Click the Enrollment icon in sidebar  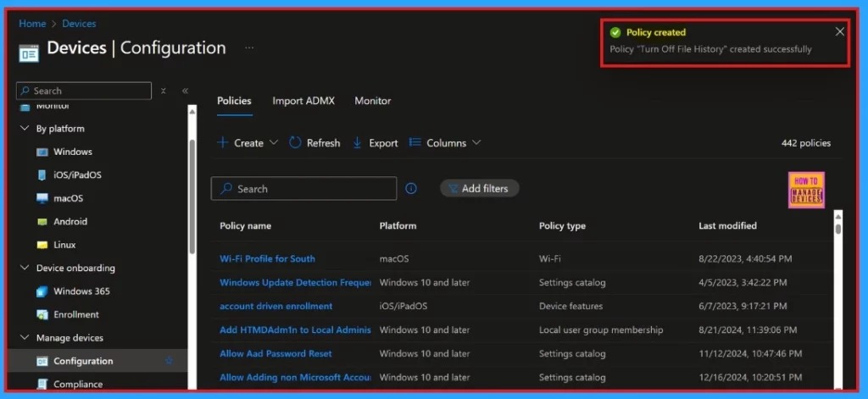pyautogui.click(x=42, y=314)
